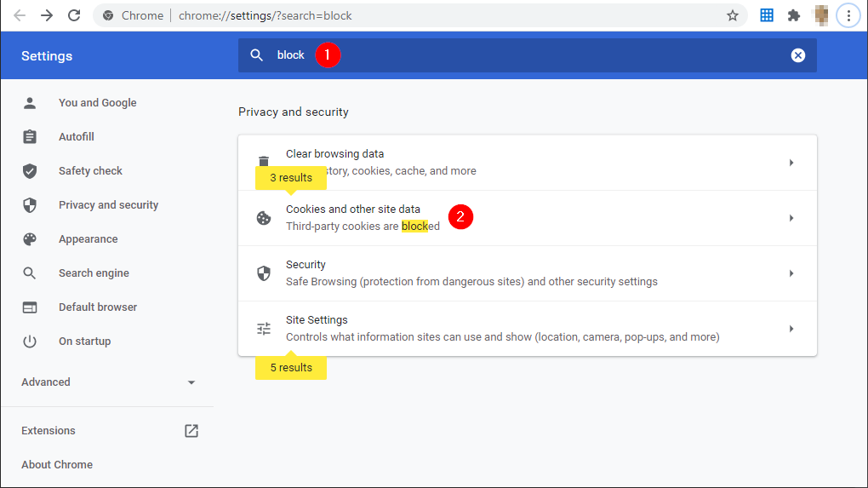Click the Extensions external-link icon
Screen dimensions: 868x488
tap(191, 431)
